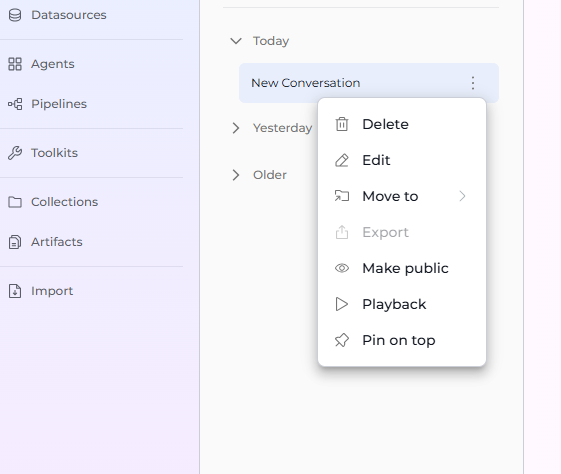
Task: Click the Collections folder icon
Action: (x=15, y=202)
